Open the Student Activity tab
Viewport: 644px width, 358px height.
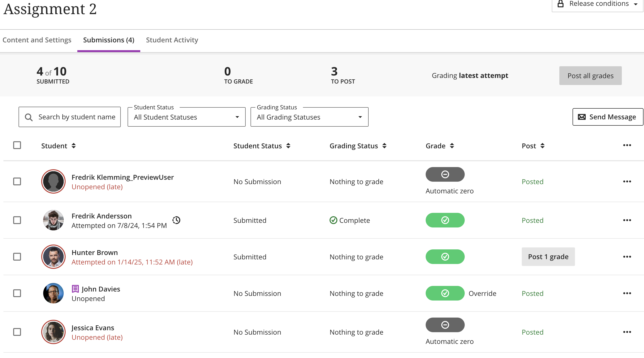[x=172, y=40]
